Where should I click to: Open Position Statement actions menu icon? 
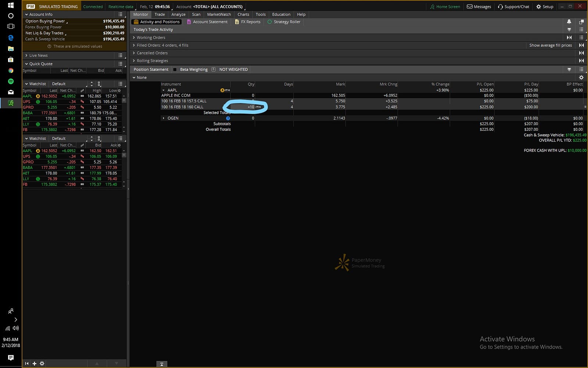point(581,69)
